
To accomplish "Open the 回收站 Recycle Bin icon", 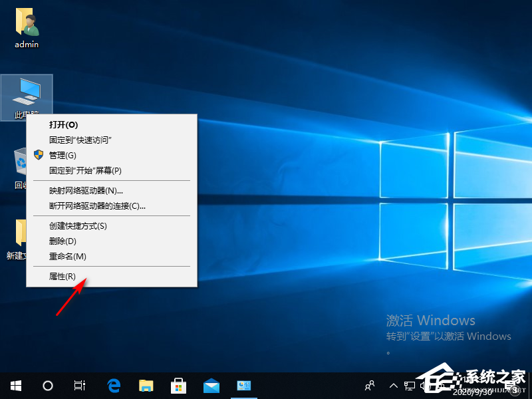I will tap(19, 163).
